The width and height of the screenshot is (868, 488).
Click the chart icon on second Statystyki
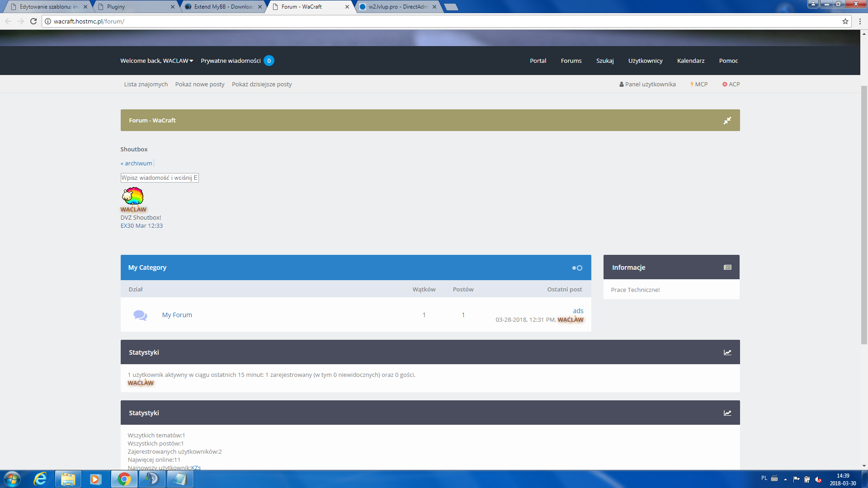pos(727,413)
